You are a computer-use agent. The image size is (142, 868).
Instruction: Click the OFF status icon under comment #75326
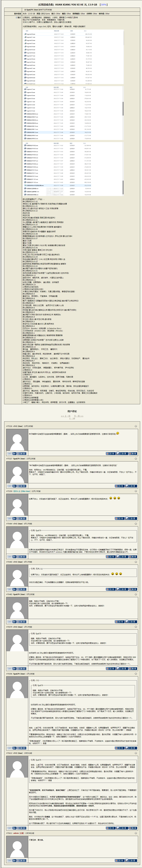pos(9,454)
